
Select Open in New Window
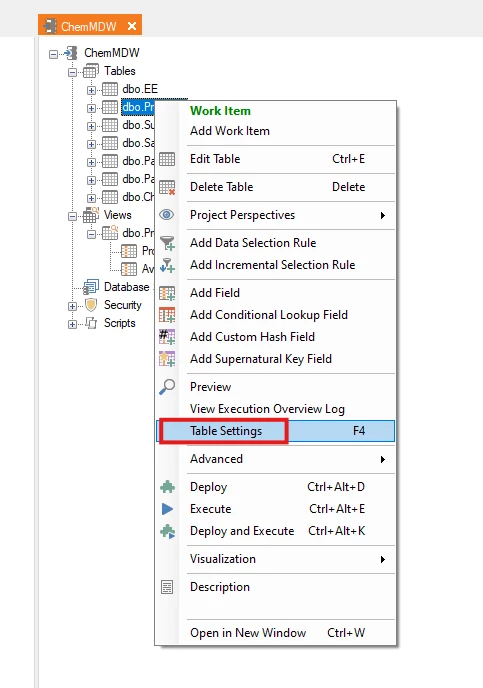pos(275,633)
